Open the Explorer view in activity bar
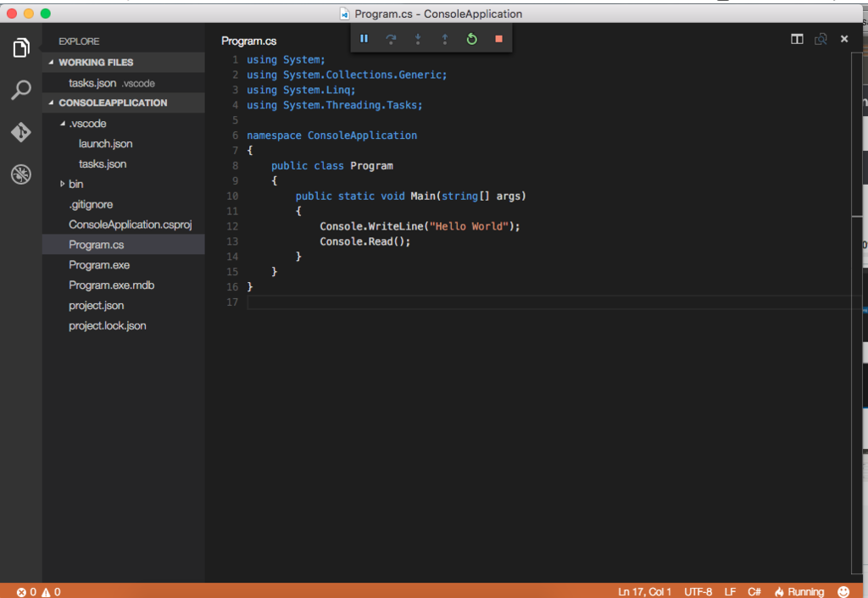Screen dimensions: 868x598 pyautogui.click(x=21, y=48)
